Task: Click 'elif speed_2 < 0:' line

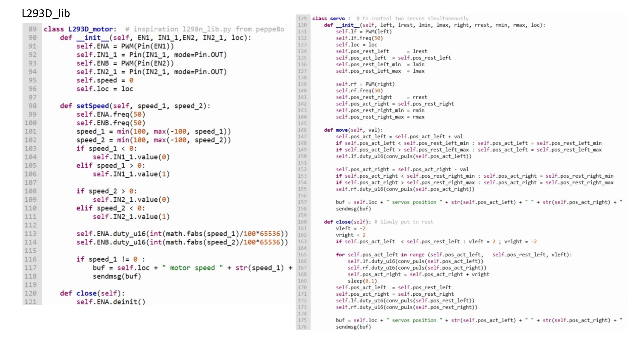Action: click(x=111, y=208)
